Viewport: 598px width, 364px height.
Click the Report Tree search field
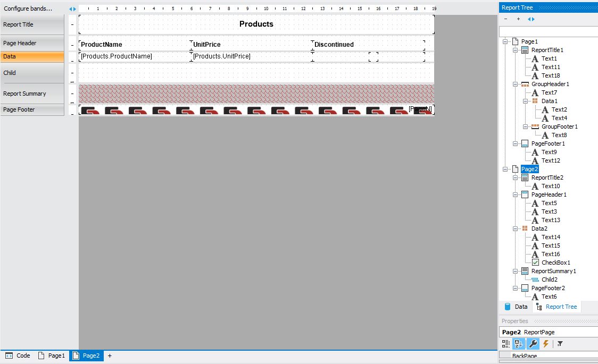(x=548, y=32)
